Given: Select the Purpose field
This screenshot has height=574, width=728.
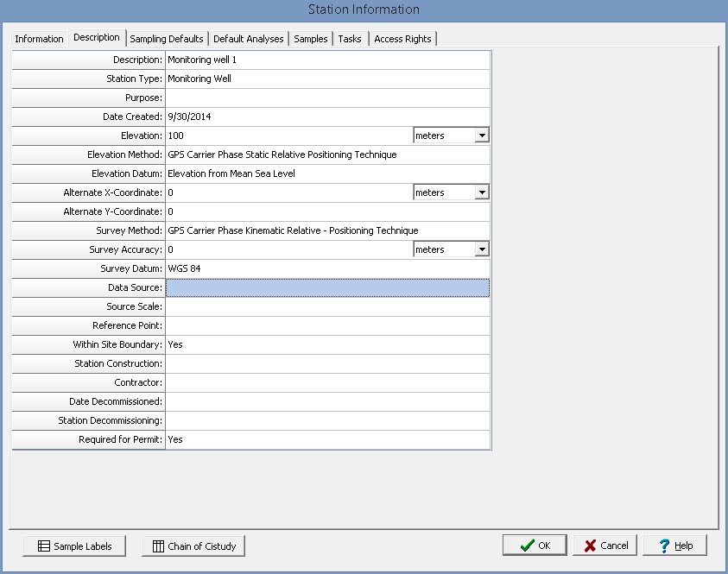Looking at the screenshot, I should tap(327, 98).
